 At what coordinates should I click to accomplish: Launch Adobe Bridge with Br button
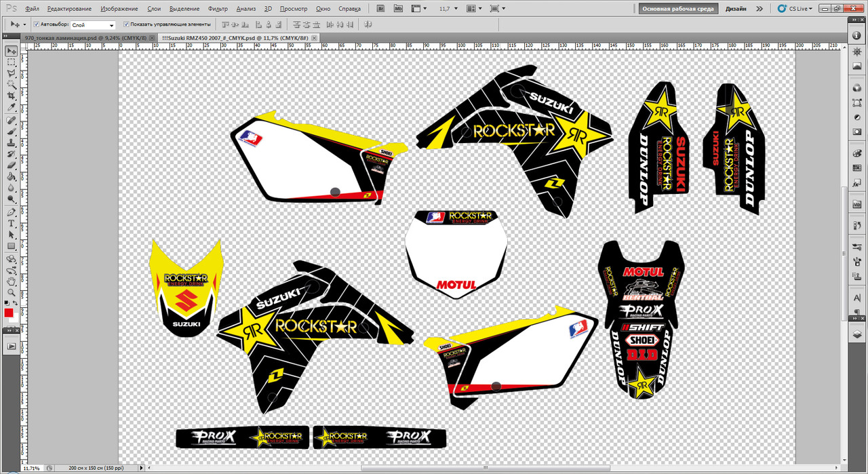[380, 9]
